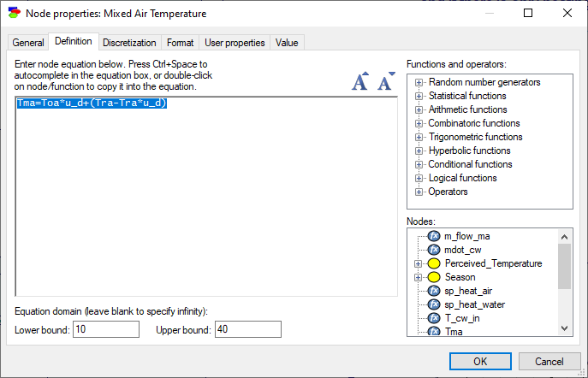
Task: Select 'Trigonometric functions' label
Action: point(476,137)
